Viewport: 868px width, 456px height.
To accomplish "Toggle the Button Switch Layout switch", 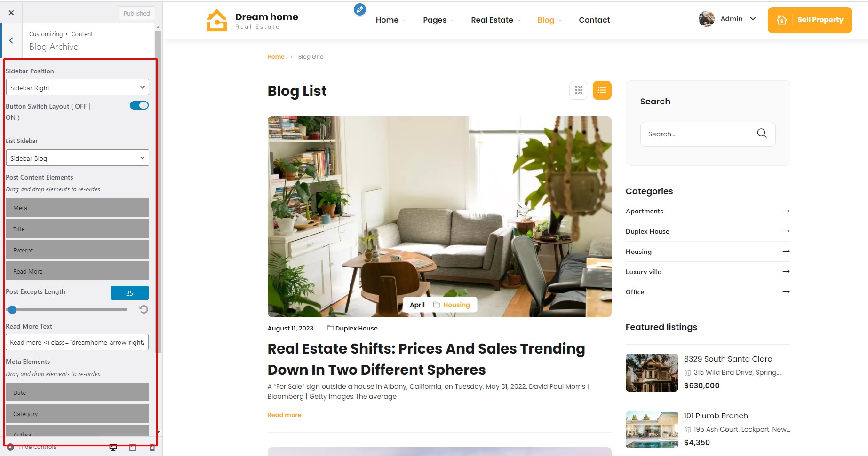I will pyautogui.click(x=139, y=105).
